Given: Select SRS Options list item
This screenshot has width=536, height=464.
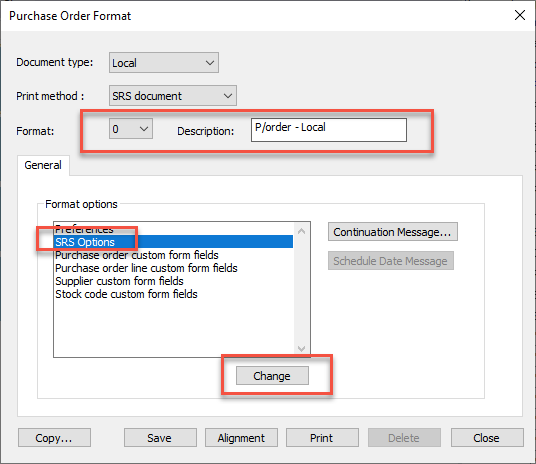Looking at the screenshot, I should tap(174, 242).
